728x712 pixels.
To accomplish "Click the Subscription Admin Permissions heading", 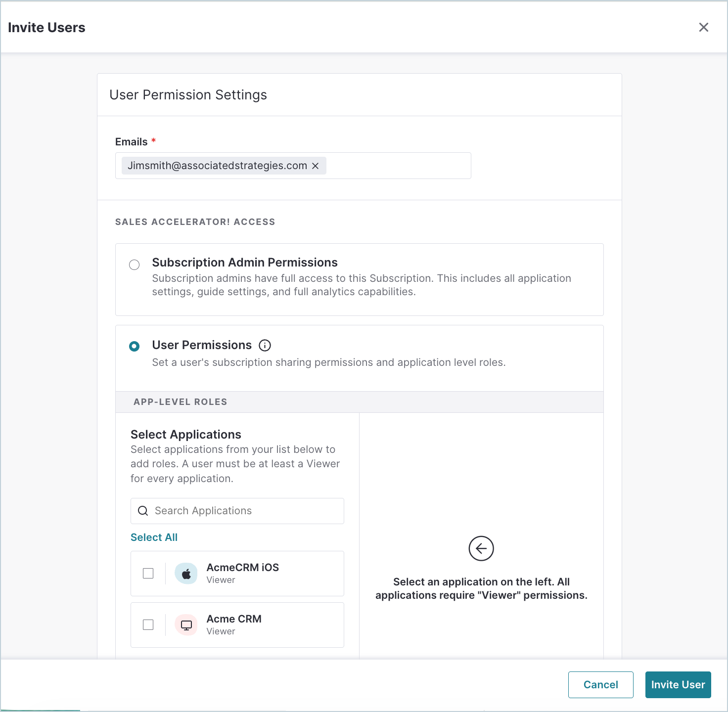I will tap(245, 263).
